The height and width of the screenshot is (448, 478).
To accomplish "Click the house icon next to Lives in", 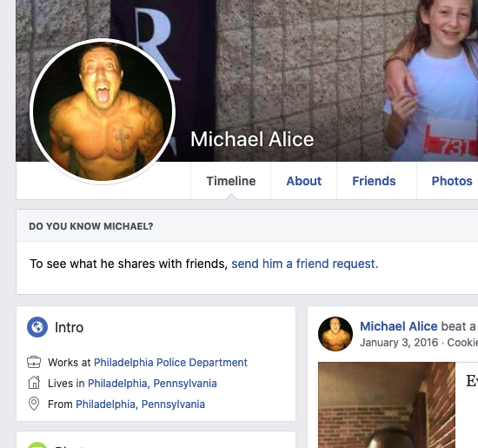I will pos(34,383).
